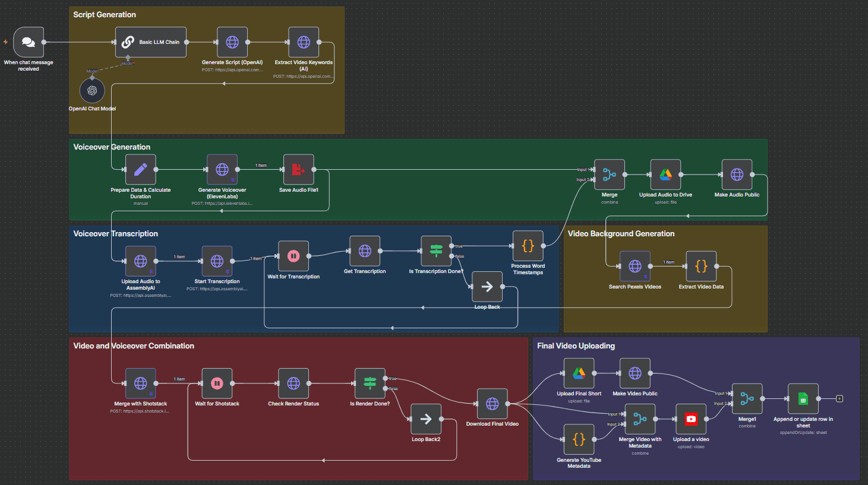Select the Is Render Done? node
Image resolution: width=868 pixels, height=485 pixels.
point(370,383)
